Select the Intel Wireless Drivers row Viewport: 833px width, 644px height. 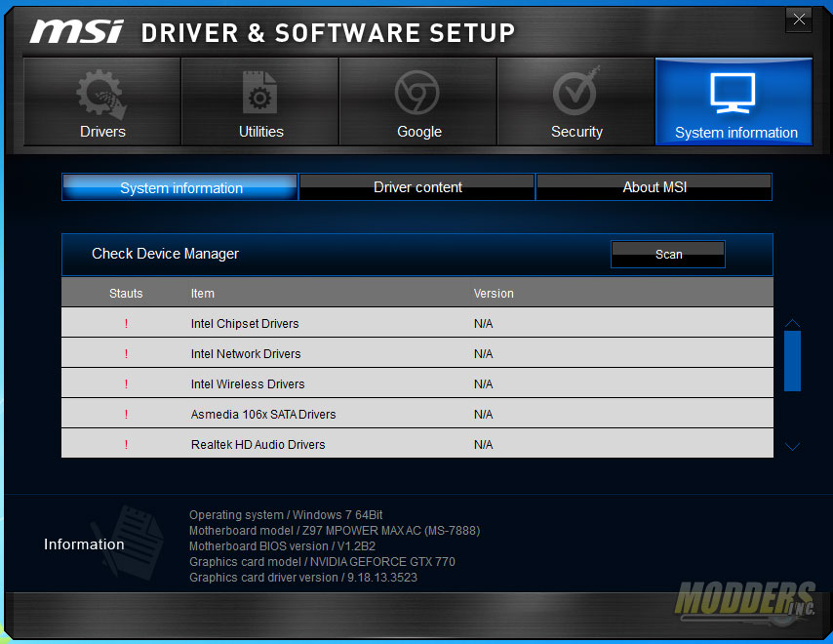point(417,382)
